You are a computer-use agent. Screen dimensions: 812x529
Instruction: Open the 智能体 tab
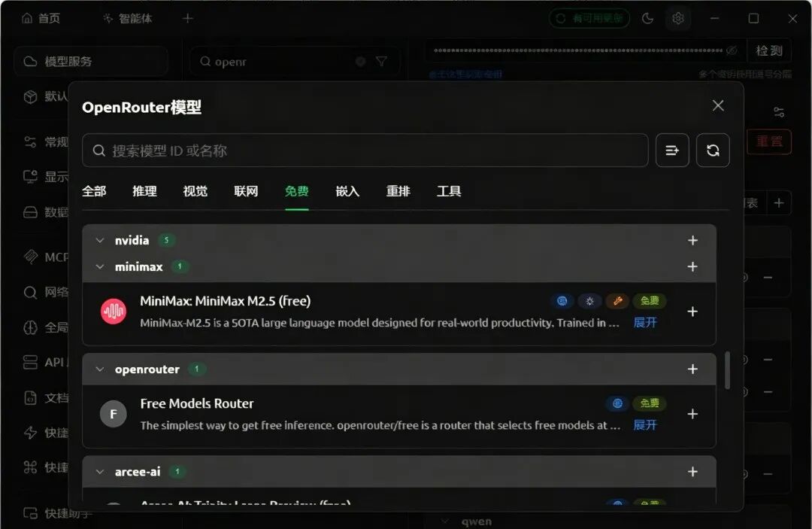click(x=127, y=19)
